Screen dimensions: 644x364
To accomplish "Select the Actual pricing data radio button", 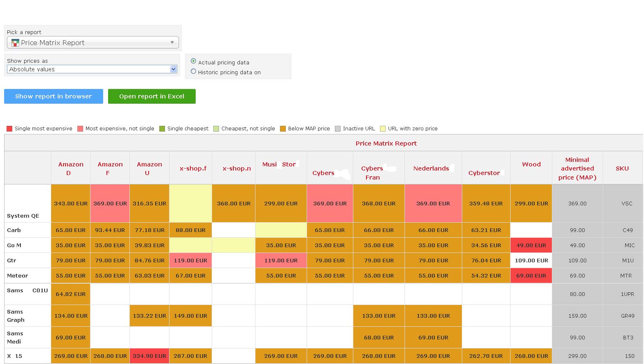I will [194, 61].
